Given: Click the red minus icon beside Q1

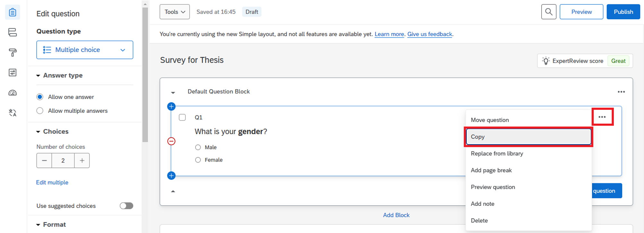Looking at the screenshot, I should click(x=171, y=141).
